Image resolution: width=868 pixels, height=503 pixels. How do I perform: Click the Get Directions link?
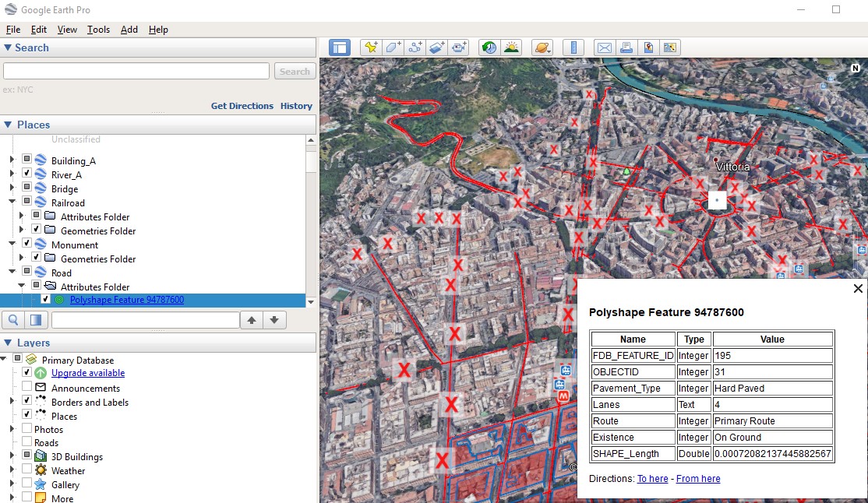(x=242, y=106)
